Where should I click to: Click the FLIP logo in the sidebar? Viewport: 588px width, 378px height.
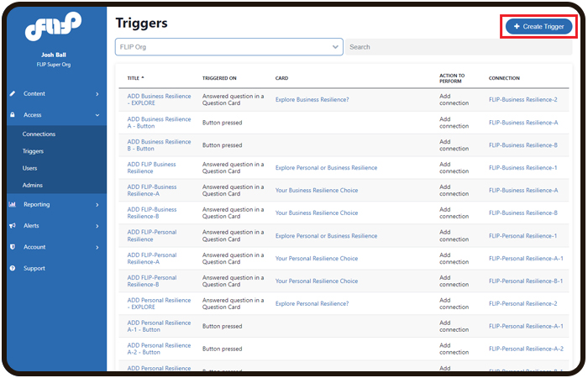coord(53,26)
